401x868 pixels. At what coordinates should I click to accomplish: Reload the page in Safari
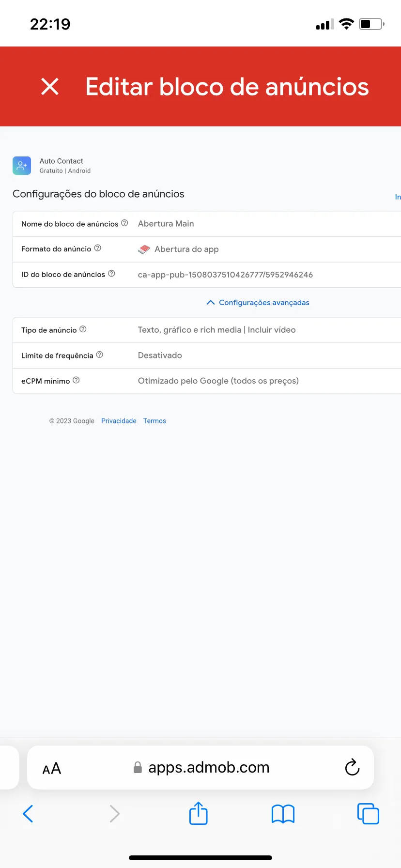[352, 768]
